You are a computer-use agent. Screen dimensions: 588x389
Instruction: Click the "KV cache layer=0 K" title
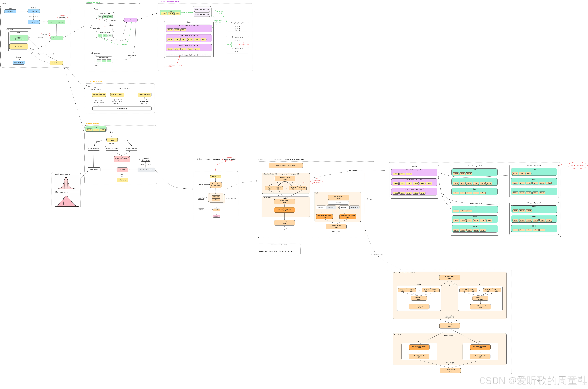(474, 166)
